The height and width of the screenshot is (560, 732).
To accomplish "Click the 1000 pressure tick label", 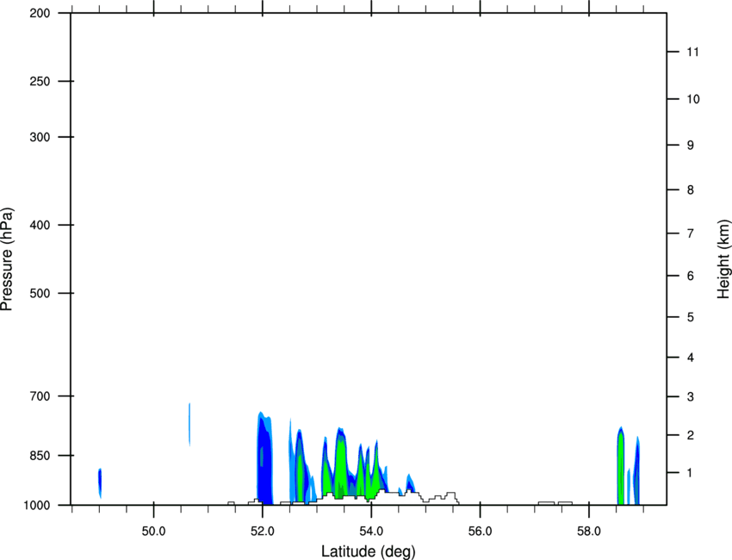I will click(x=36, y=506).
